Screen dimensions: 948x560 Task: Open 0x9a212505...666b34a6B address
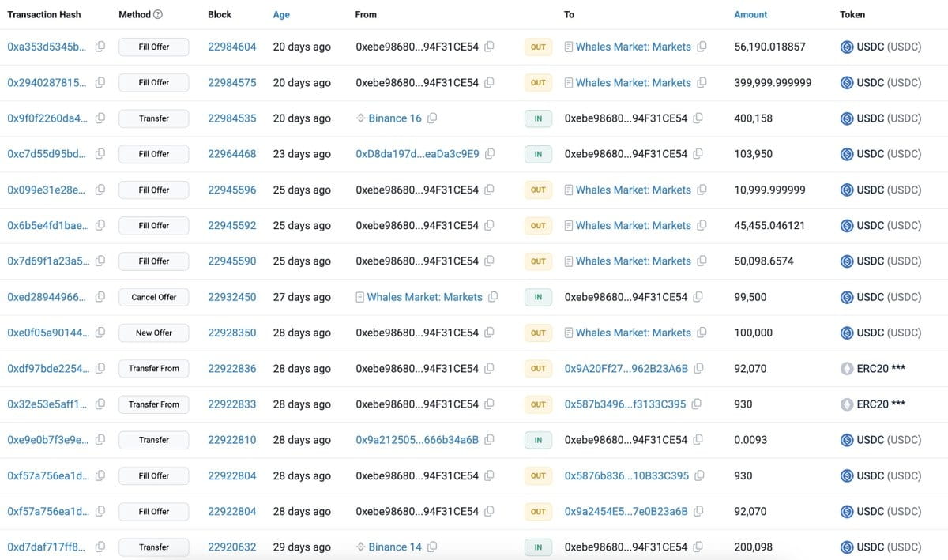(417, 440)
